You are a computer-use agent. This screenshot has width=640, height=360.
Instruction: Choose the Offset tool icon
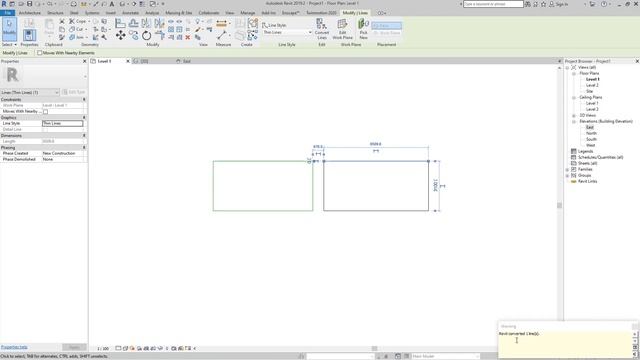point(133,23)
